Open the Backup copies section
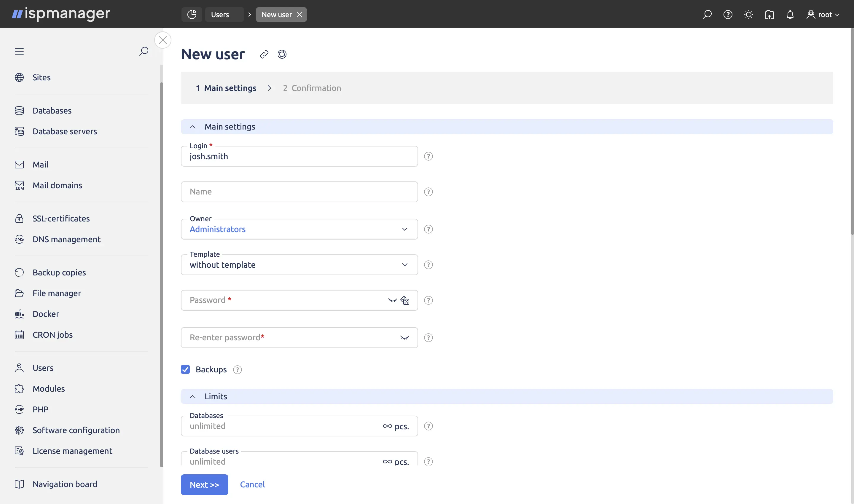The height and width of the screenshot is (504, 854). (x=59, y=272)
